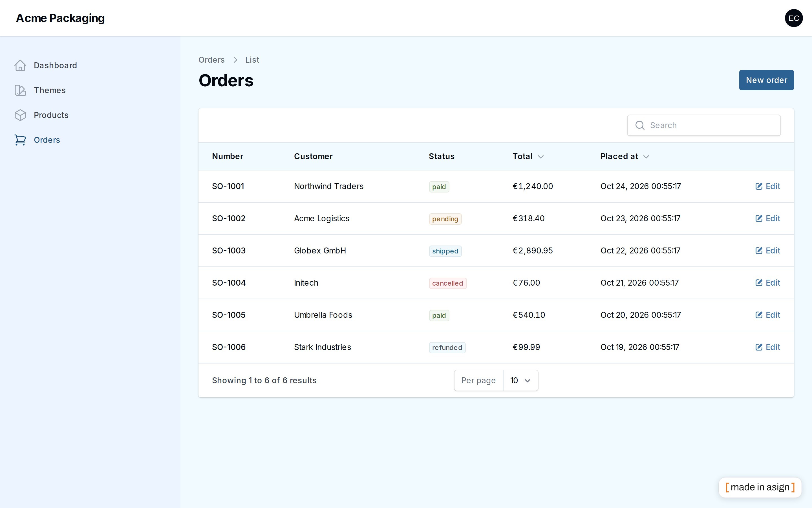Click the Stark Industries customer cell

coord(323,347)
